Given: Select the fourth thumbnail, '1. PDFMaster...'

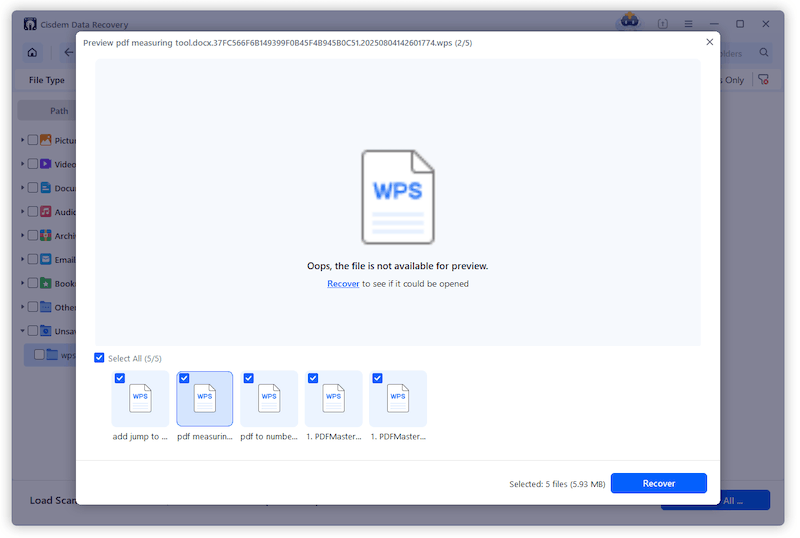Looking at the screenshot, I should 334,399.
